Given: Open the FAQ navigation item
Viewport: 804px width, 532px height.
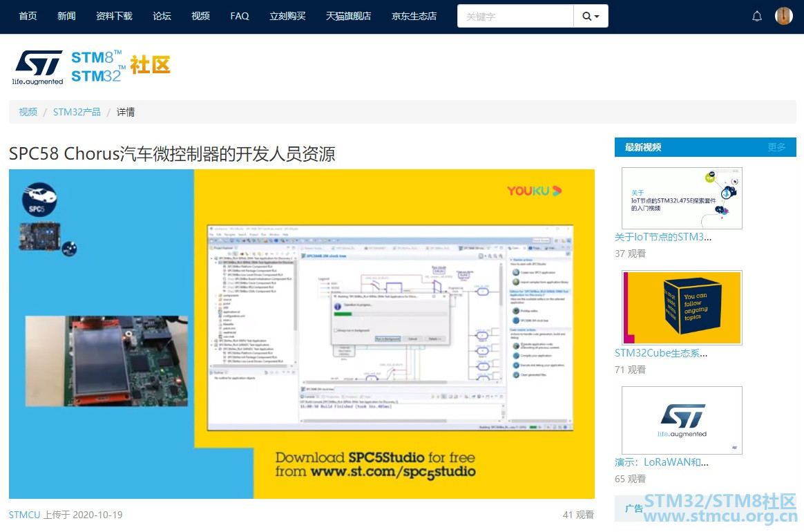Looking at the screenshot, I should tap(240, 16).
